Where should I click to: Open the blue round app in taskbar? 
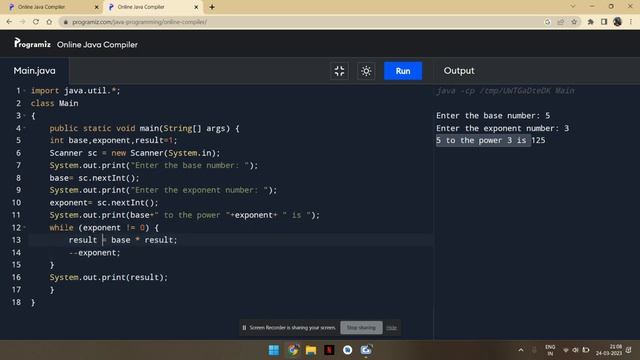348,350
